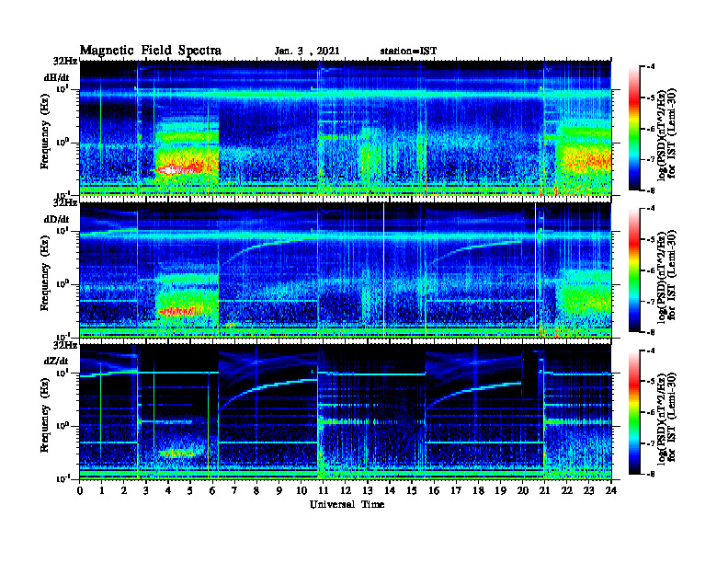Screen dimensions: 728x563
Task: Click the log(PSD) color bar caption of the dD/dt panel
Action: point(665,275)
